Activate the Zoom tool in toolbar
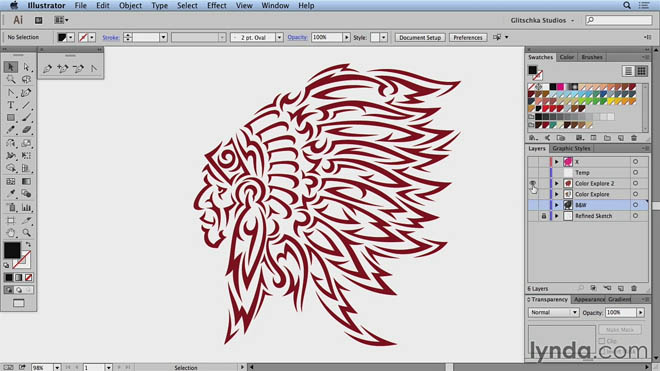This screenshot has height=371, width=660. coord(27,232)
